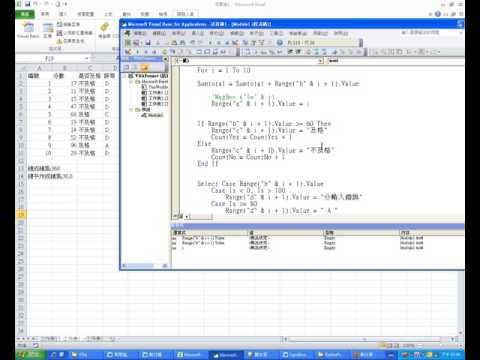
Task: Select the Developer (開發人員) ribbon tab
Action: tap(185, 14)
